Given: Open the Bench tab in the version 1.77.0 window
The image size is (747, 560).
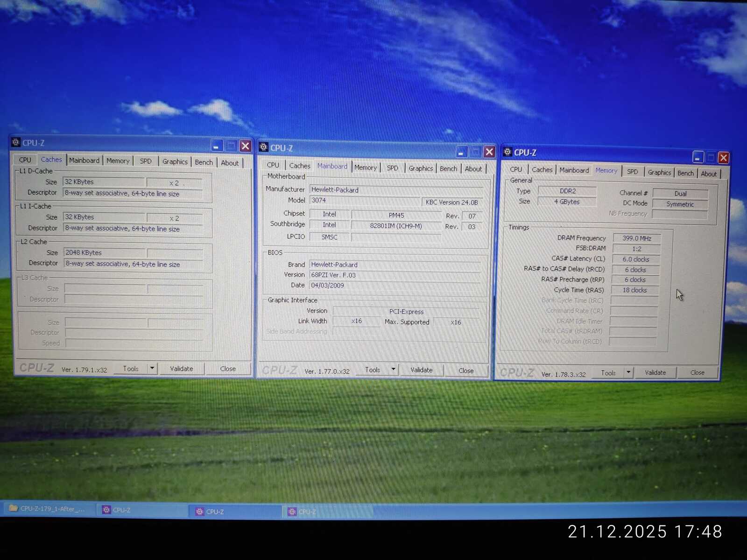Looking at the screenshot, I should [x=449, y=168].
